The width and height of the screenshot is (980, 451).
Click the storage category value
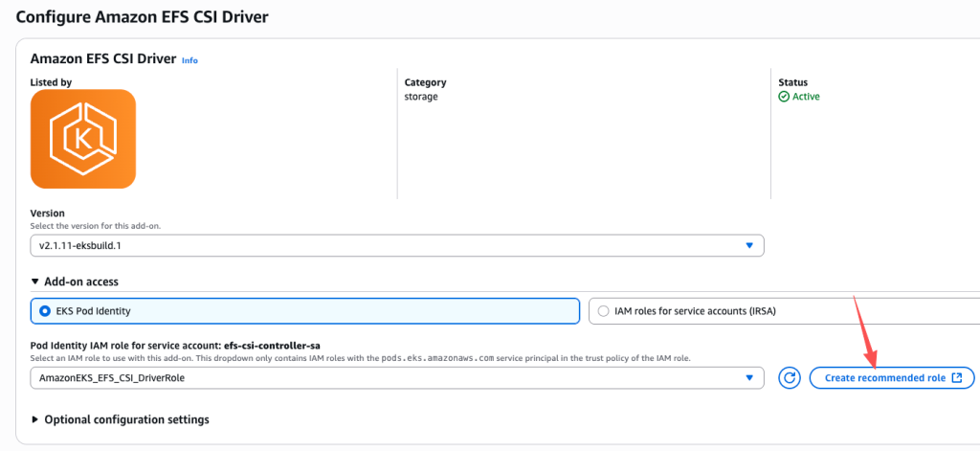coord(421,97)
